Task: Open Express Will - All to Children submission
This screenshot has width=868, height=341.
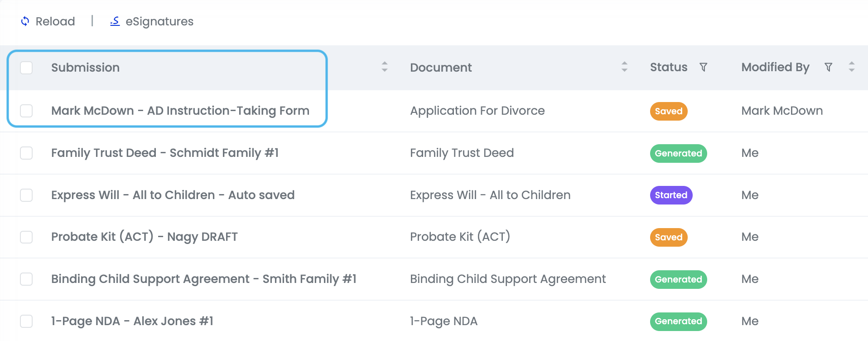Action: [173, 195]
